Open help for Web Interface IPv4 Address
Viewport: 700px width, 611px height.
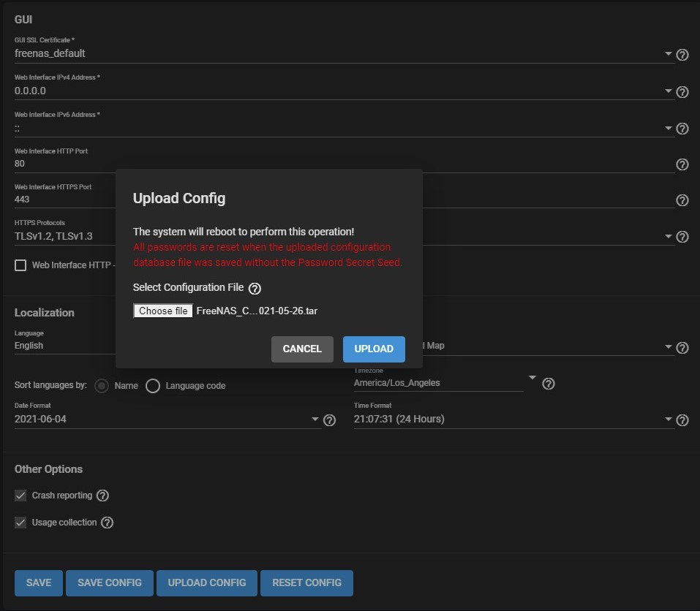pos(682,92)
